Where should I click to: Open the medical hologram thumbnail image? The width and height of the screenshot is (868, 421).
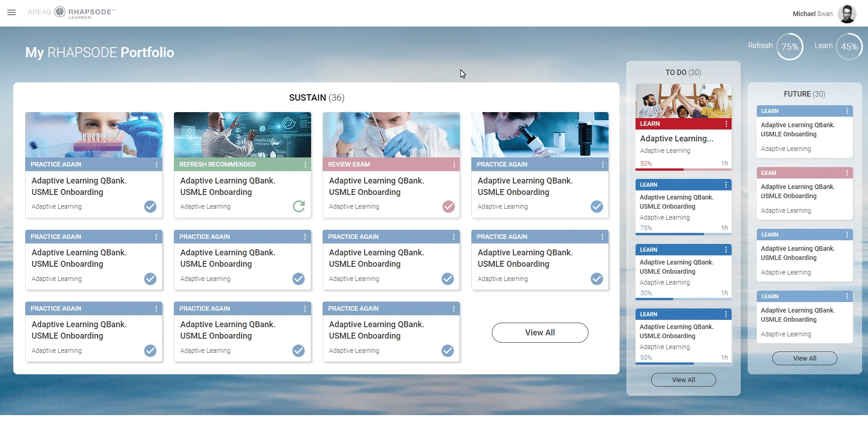(243, 135)
